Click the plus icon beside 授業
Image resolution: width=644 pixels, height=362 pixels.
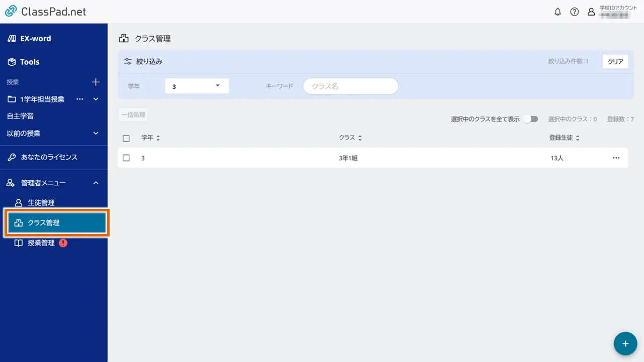pos(96,82)
